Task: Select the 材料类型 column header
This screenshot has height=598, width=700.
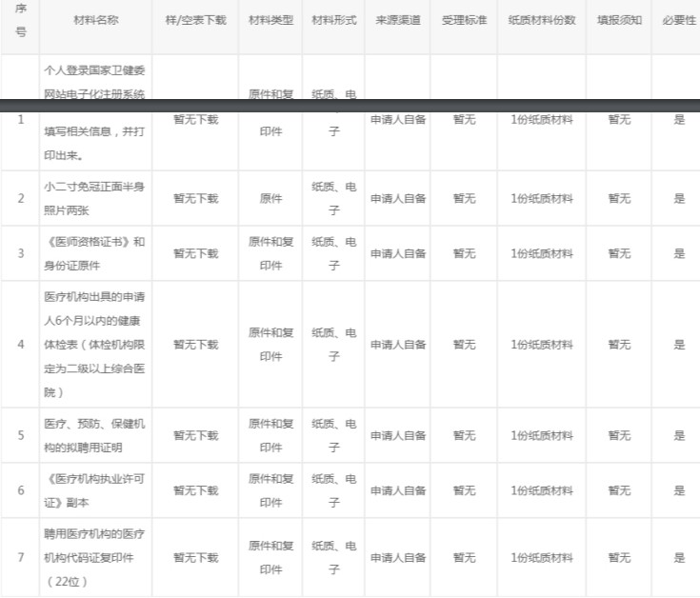Action: 270,20
